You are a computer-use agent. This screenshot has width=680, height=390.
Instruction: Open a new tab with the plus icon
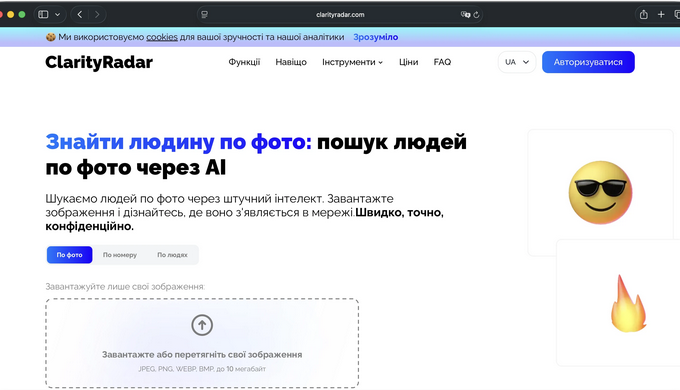coord(661,14)
